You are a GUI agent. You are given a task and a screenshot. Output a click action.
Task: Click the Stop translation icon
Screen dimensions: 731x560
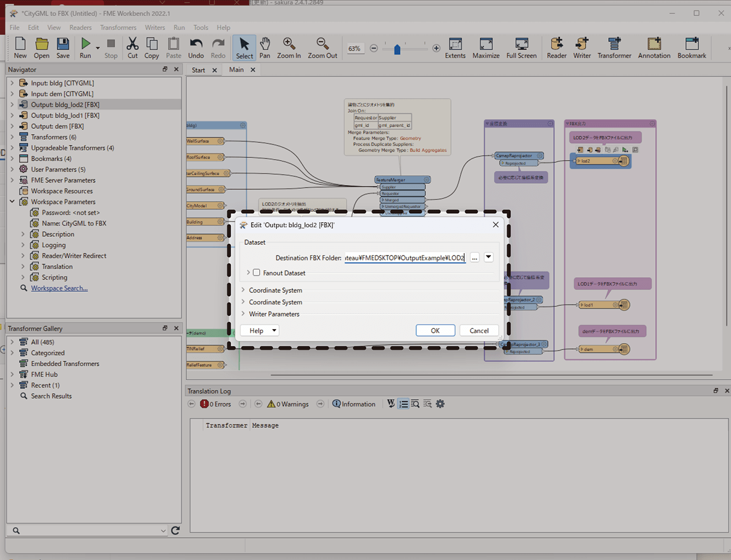point(111,47)
